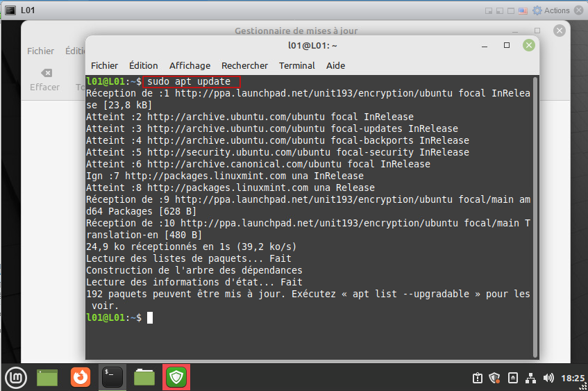Open the Fichier menu in terminal

[x=104, y=65]
